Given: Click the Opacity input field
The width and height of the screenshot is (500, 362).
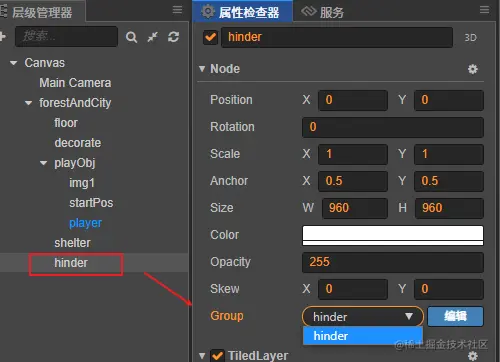Looking at the screenshot, I should [393, 262].
